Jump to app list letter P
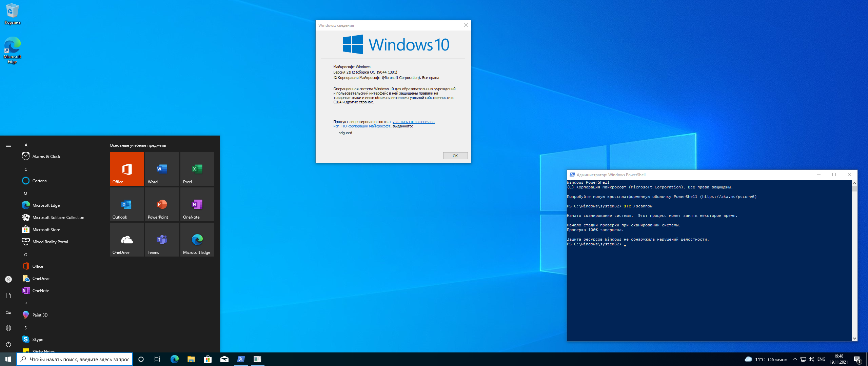The height and width of the screenshot is (366, 868). (x=25, y=303)
